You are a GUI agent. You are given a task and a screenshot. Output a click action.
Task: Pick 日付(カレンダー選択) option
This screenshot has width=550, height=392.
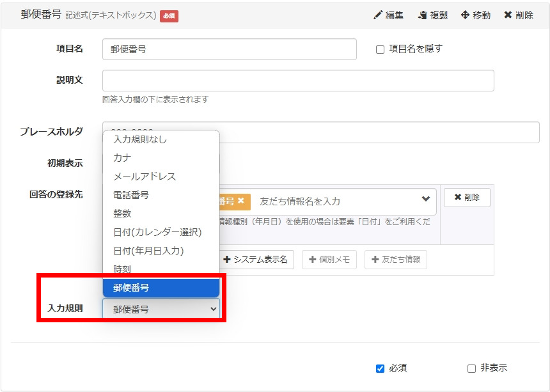(157, 232)
